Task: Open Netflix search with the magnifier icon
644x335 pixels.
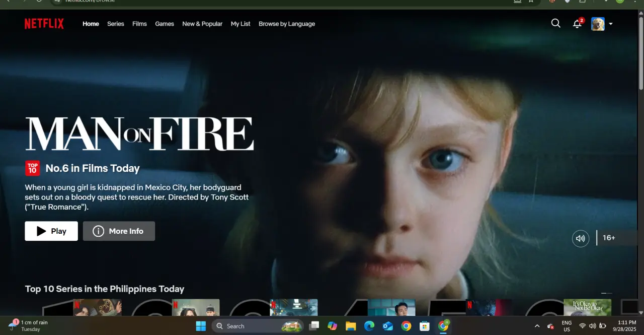Action: point(556,23)
